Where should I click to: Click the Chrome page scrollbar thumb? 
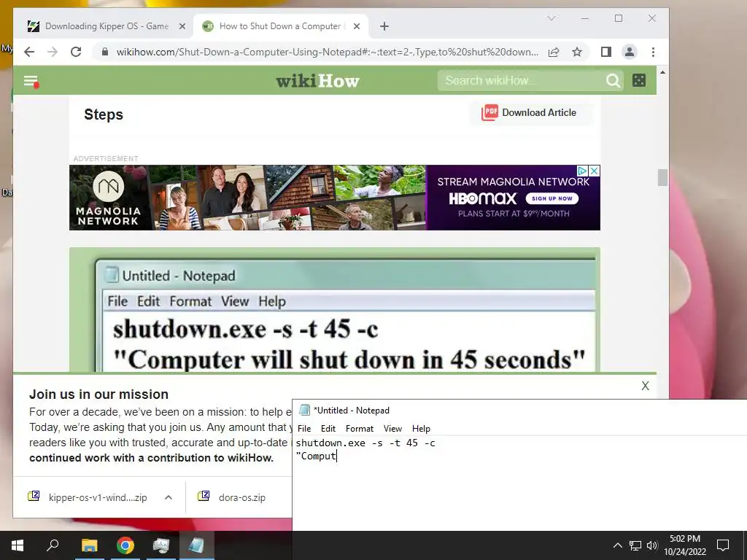[x=662, y=178]
